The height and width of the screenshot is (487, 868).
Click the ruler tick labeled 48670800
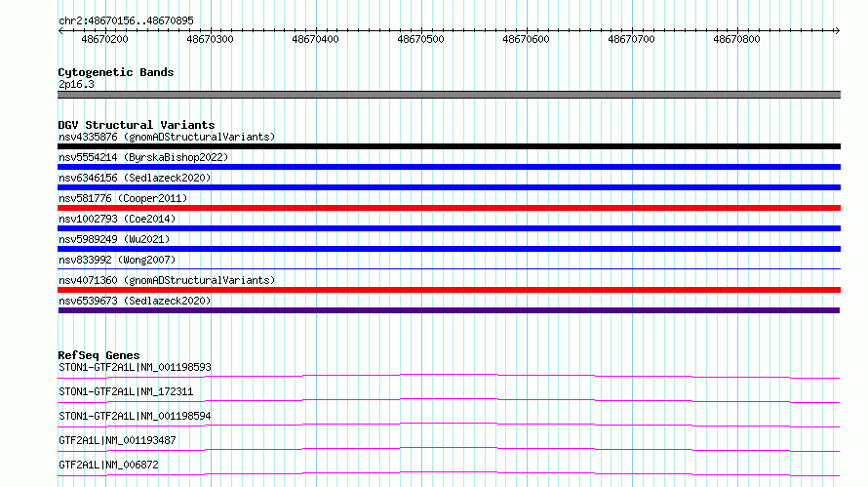click(736, 39)
